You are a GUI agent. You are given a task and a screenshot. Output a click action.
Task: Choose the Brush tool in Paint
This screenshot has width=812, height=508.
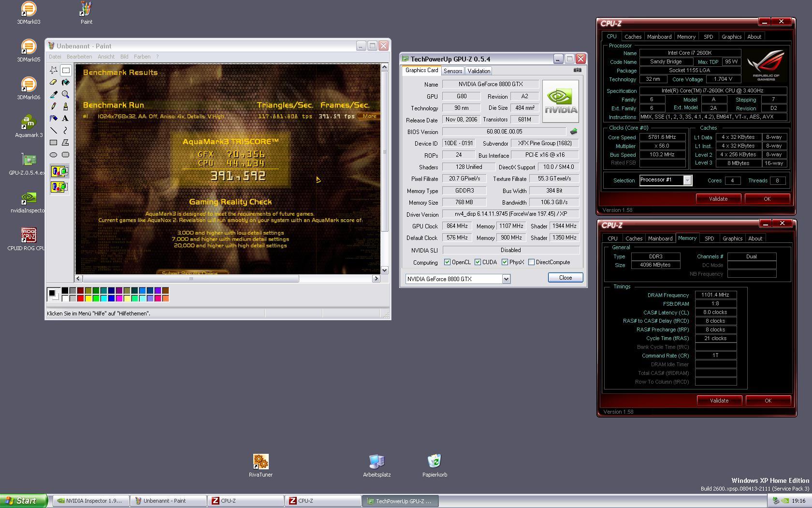[x=66, y=106]
